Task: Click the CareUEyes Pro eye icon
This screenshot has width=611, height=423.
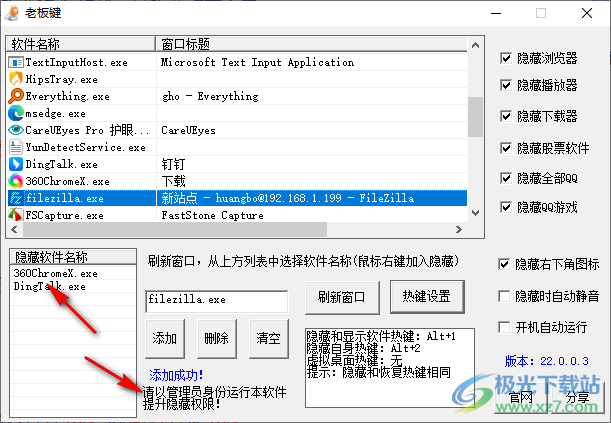Action: point(16,130)
